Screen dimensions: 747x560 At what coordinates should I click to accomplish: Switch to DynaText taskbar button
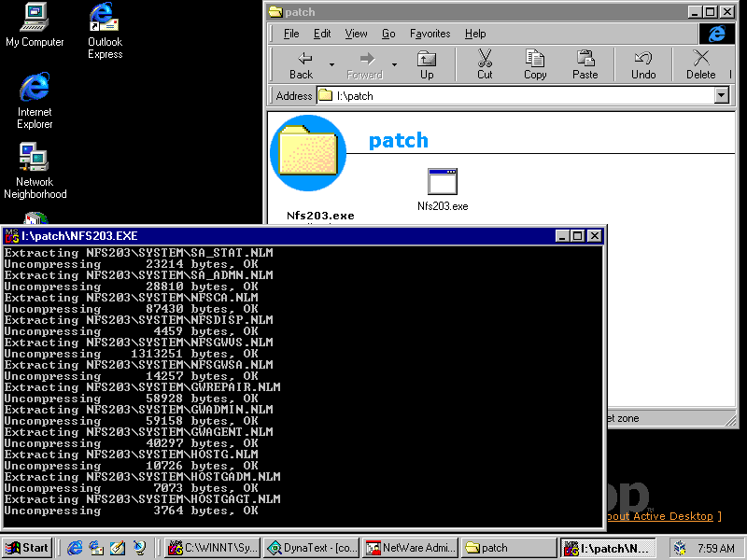[312, 548]
